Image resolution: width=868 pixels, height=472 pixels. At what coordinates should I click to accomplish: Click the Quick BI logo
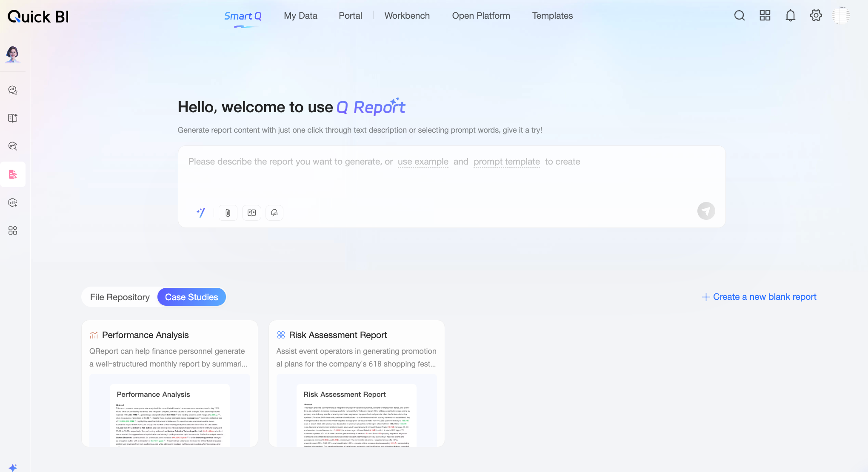pyautogui.click(x=38, y=17)
